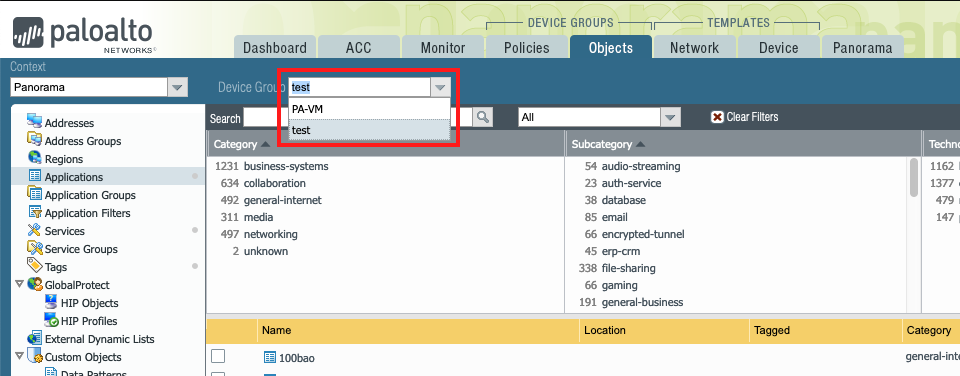Viewport: 960px width, 376px height.
Task: Filter by collaboration category
Action: [275, 183]
